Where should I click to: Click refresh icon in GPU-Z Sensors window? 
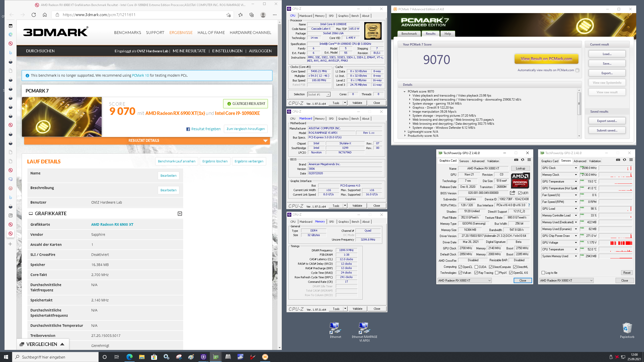[x=624, y=160]
